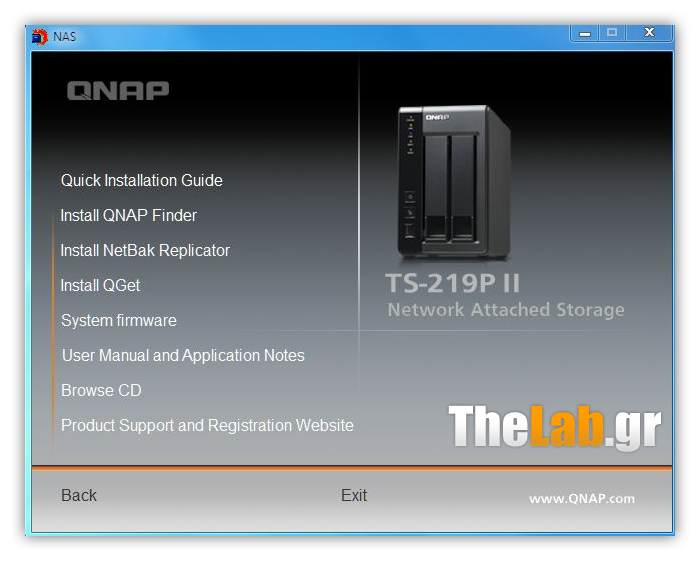Image resolution: width=700 pixels, height=561 pixels.
Task: Click the QNAP logo
Action: click(118, 91)
